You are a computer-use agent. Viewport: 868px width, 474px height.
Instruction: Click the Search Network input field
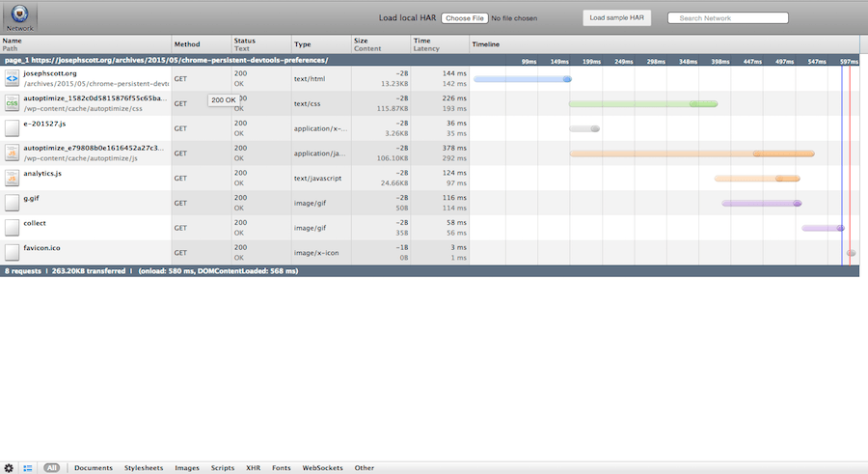tap(728, 18)
